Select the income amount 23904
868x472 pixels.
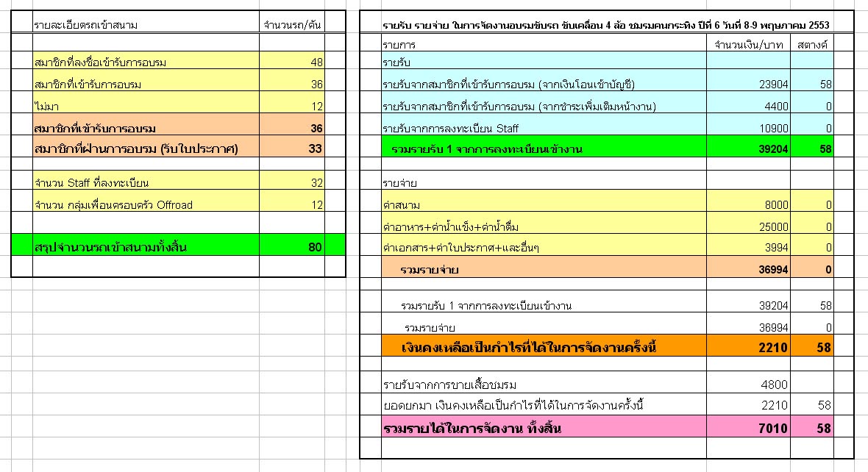coord(748,85)
